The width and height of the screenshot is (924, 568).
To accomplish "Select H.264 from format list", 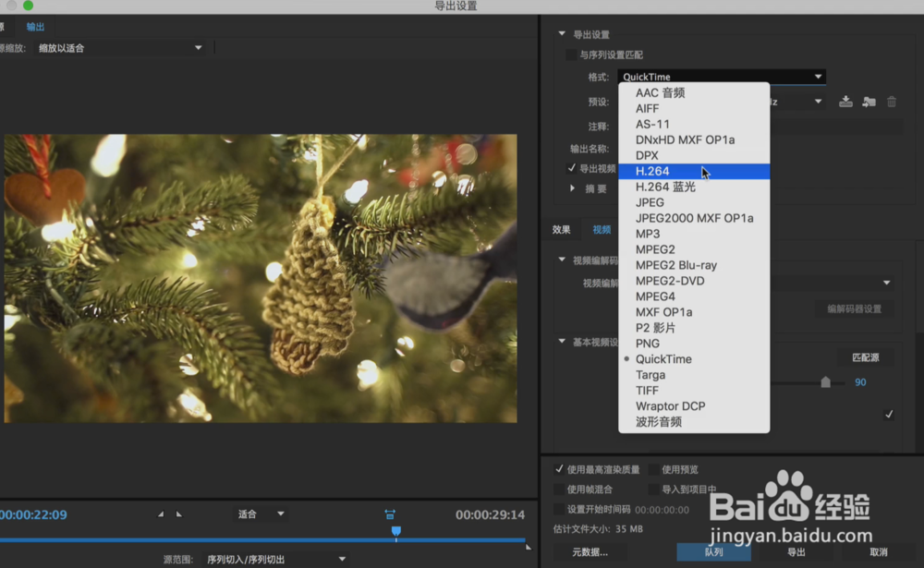I will [x=694, y=171].
